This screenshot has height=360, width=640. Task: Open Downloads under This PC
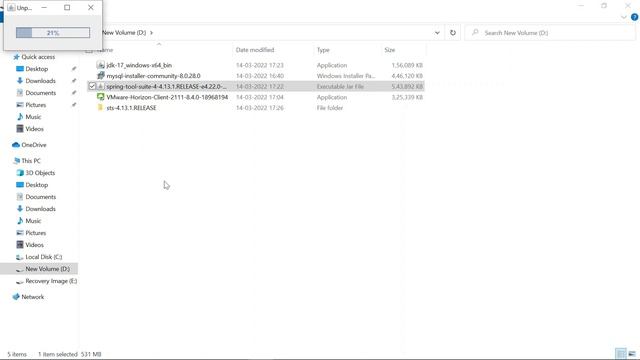(x=40, y=209)
